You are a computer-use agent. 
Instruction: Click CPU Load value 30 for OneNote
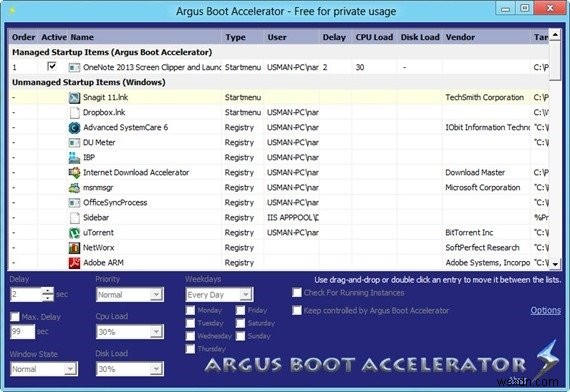(360, 67)
